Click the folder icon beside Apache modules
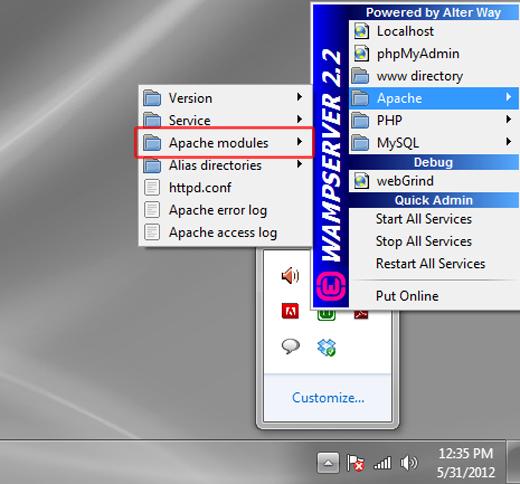This screenshot has height=484, width=520. pos(152,143)
